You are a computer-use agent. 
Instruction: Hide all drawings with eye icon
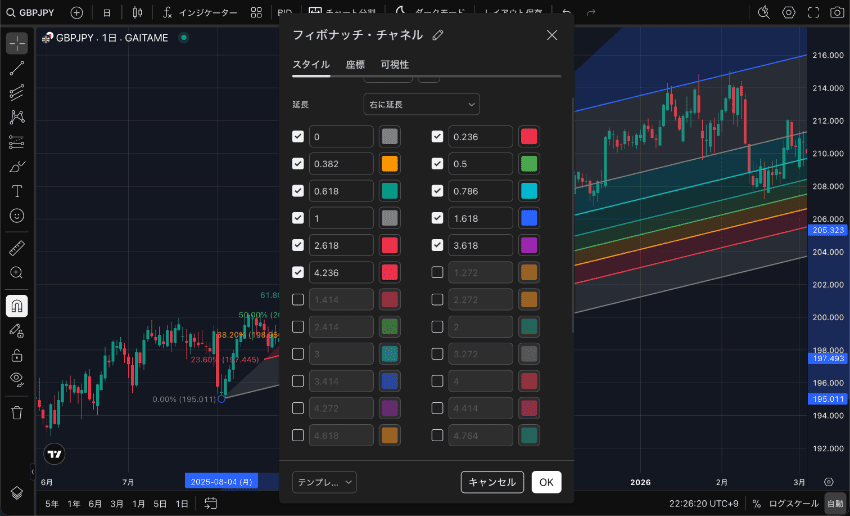[17, 379]
